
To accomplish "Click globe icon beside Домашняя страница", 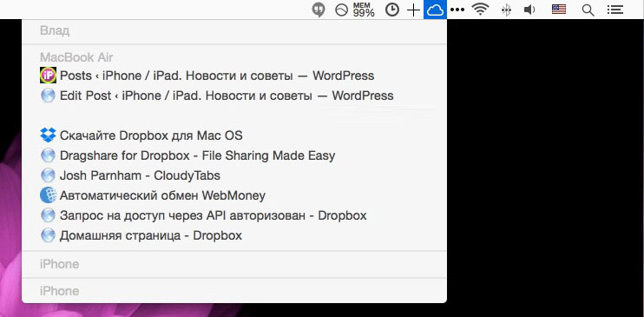I will click(x=48, y=235).
